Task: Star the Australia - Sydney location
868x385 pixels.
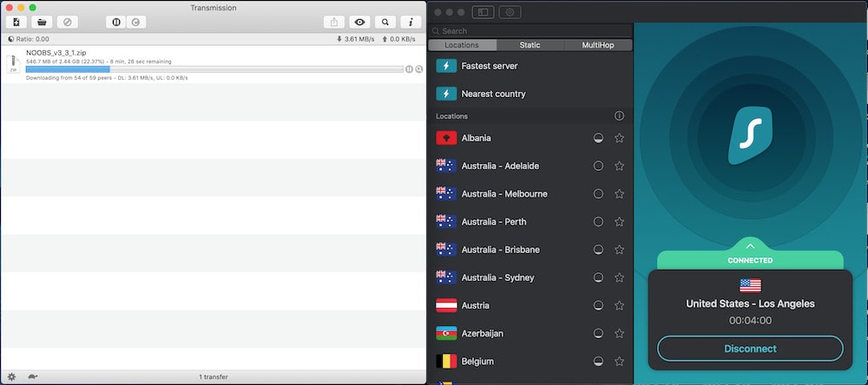Action: (x=619, y=277)
